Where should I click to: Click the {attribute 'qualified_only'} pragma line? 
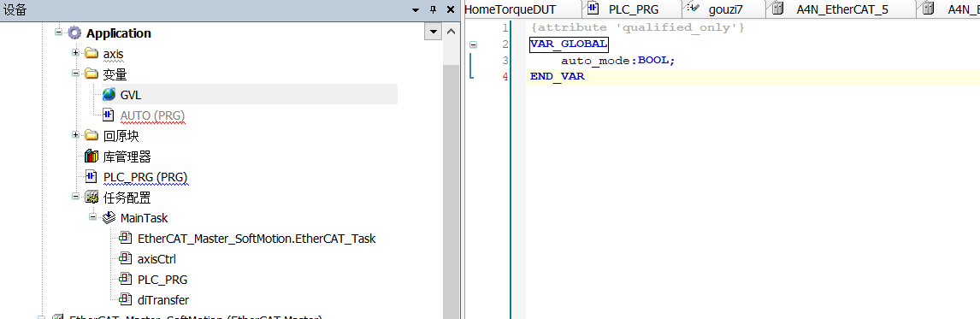pyautogui.click(x=637, y=27)
